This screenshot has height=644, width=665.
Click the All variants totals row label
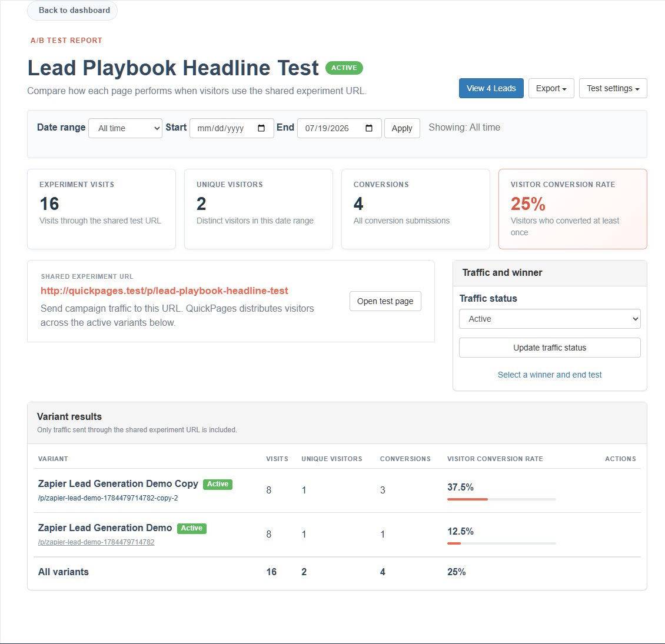pyautogui.click(x=63, y=572)
